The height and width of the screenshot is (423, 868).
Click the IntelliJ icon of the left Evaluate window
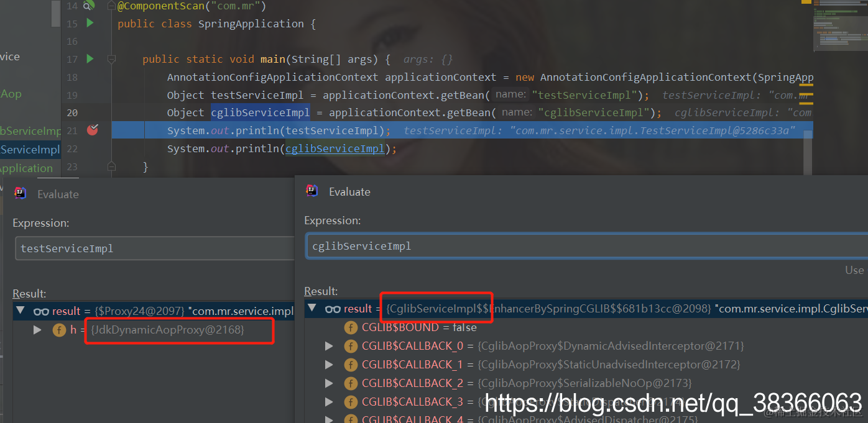coord(21,193)
